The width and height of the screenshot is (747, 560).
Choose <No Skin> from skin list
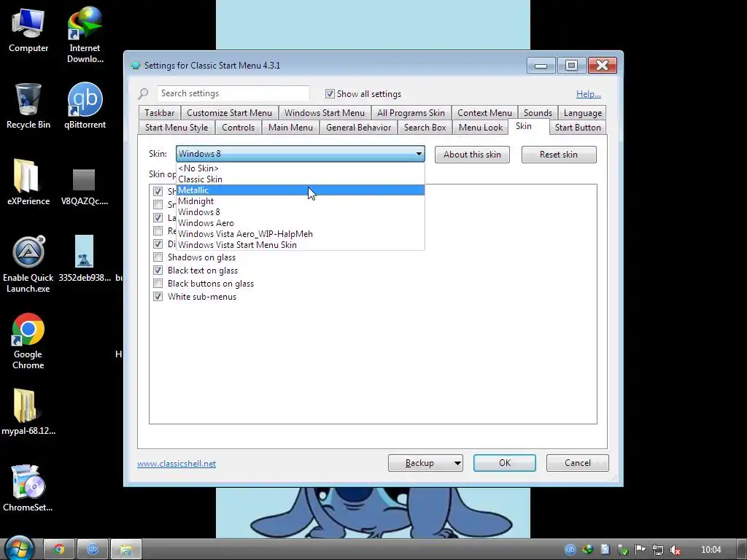300,168
